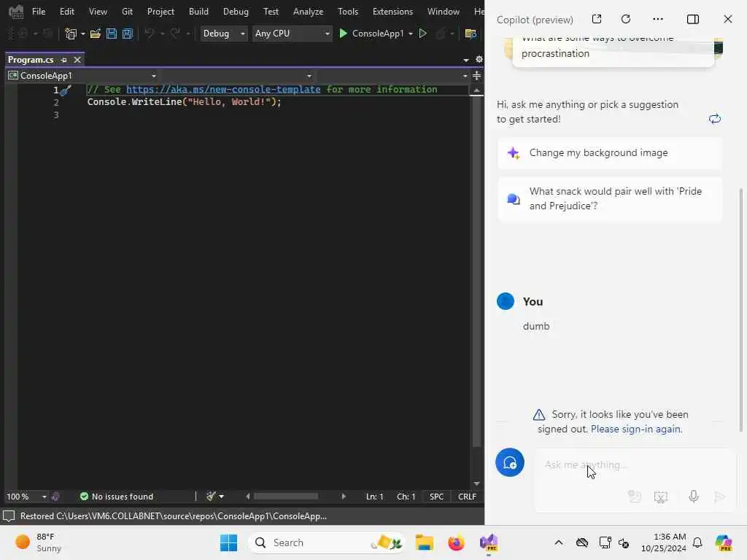Open the Analyze menu
The width and height of the screenshot is (747, 560).
pyautogui.click(x=309, y=12)
